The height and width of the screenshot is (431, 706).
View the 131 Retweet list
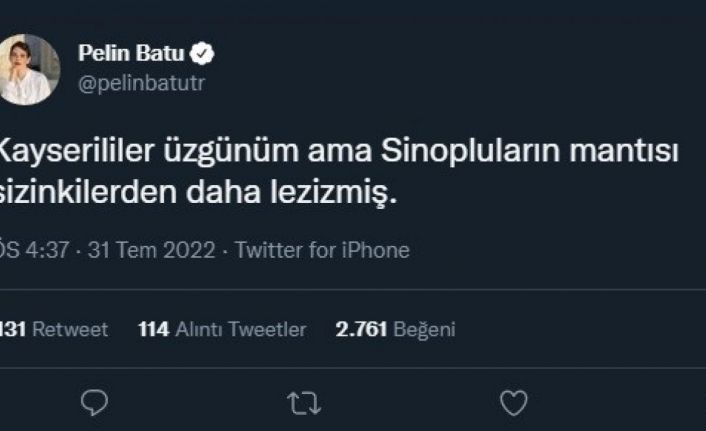pos(54,329)
